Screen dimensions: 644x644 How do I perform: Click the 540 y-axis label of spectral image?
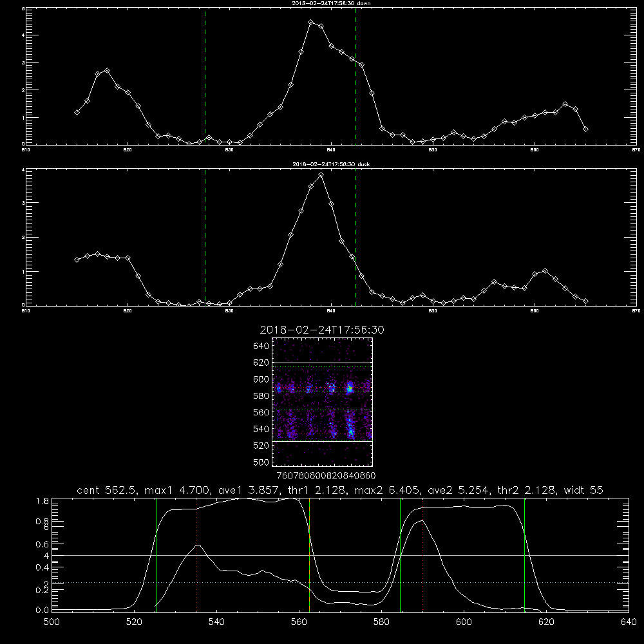click(x=261, y=429)
